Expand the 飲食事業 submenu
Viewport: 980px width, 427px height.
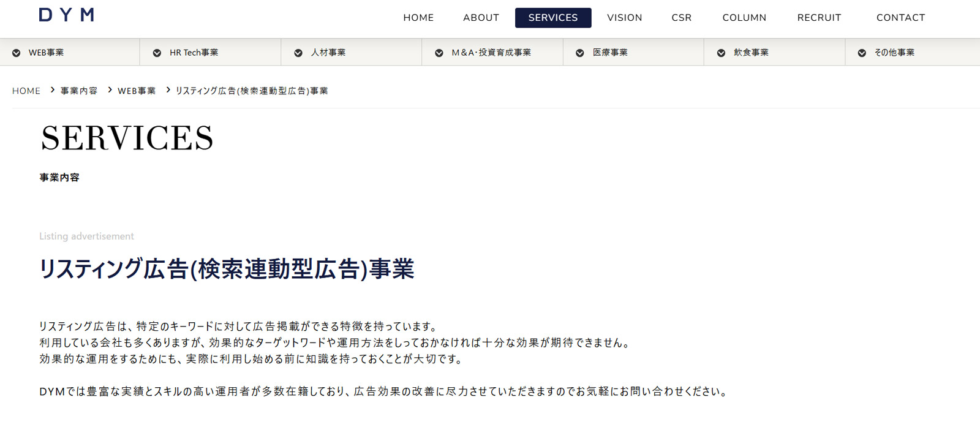[x=774, y=53]
